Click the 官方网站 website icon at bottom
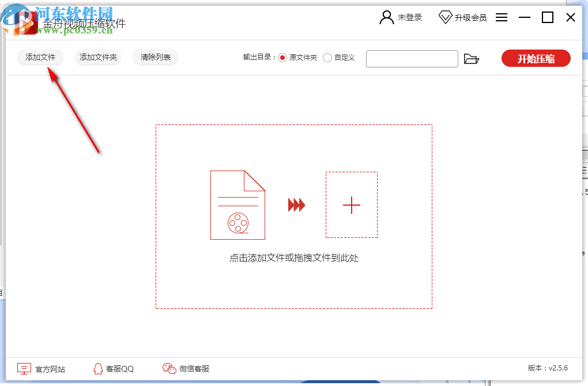This screenshot has height=386, width=588. pyautogui.click(x=23, y=368)
